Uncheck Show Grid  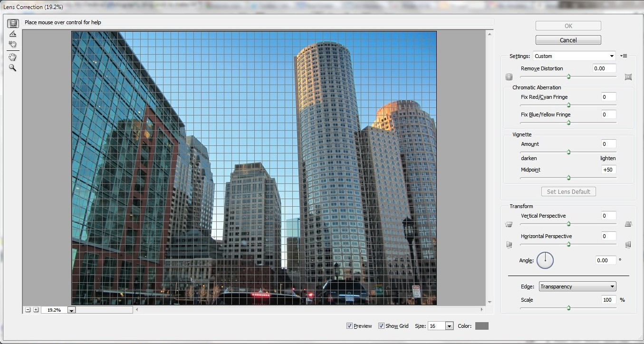tap(381, 325)
